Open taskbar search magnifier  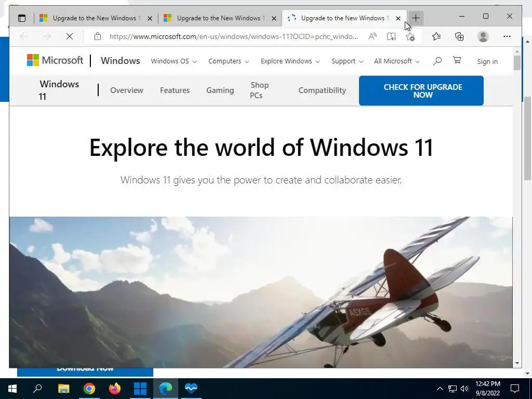(x=37, y=389)
